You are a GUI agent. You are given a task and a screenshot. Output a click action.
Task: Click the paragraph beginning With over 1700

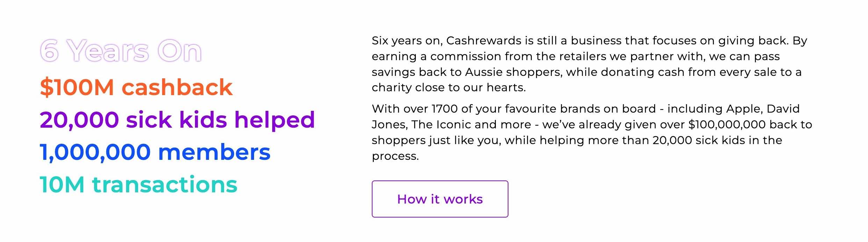(592, 132)
